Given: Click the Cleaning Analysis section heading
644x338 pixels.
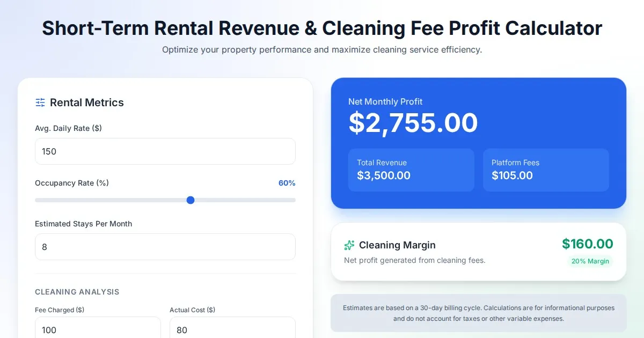Looking at the screenshot, I should 77,292.
